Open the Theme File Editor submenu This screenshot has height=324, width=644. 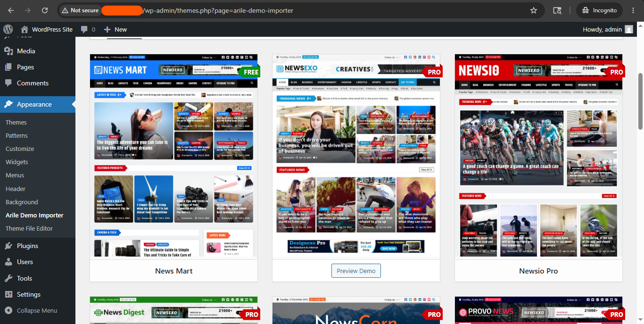pos(29,228)
